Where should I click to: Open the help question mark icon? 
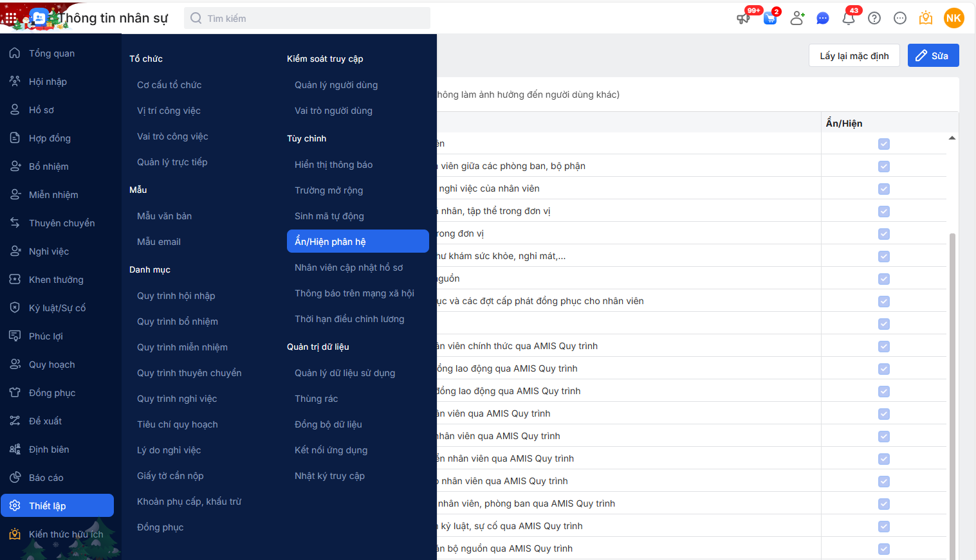pos(874,18)
